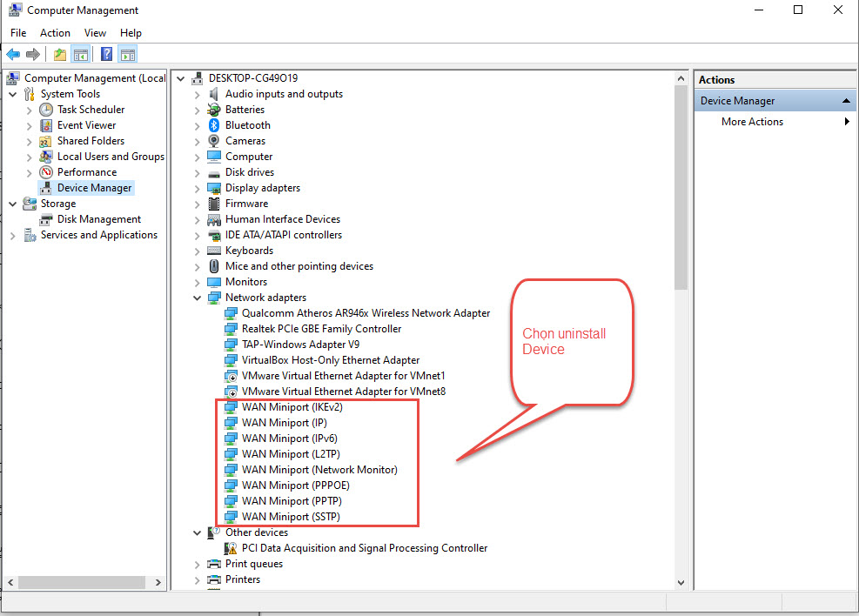Select TAP-Windows Adapter V9

tap(301, 345)
